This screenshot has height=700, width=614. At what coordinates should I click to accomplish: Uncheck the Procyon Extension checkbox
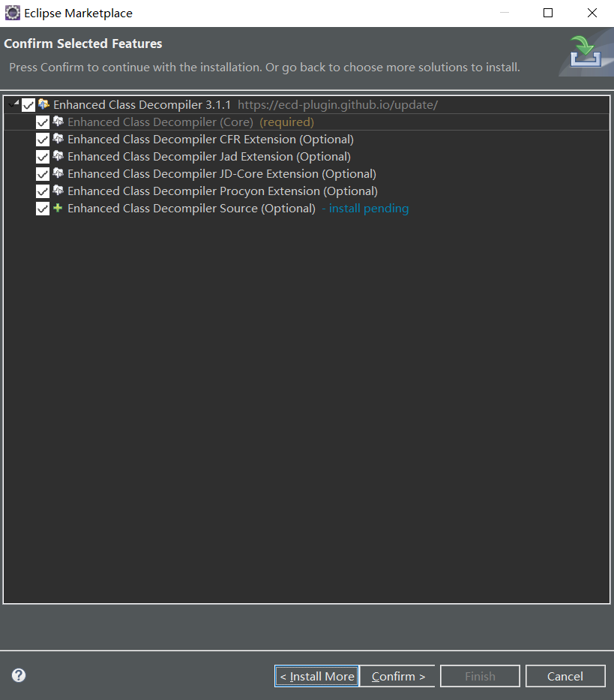43,191
